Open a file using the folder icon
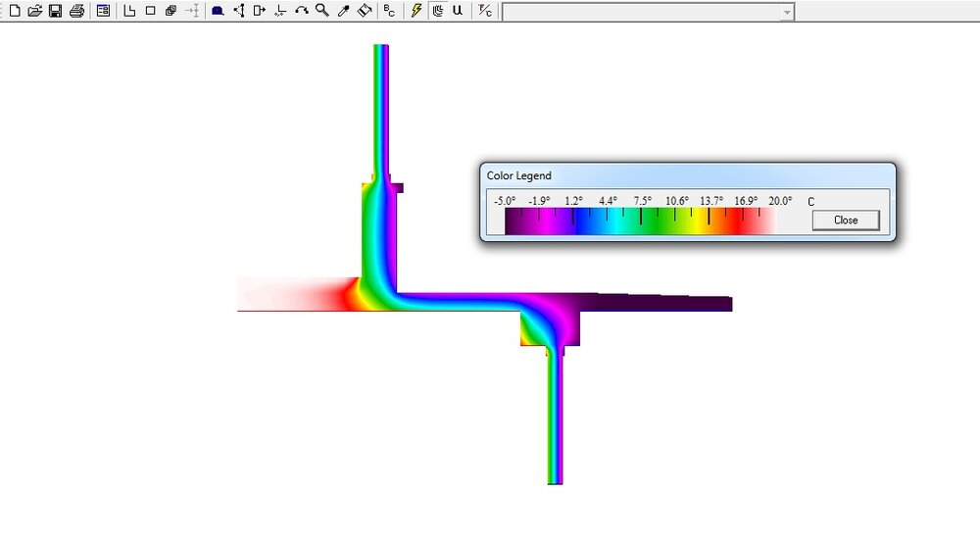This screenshot has height=540, width=980. [34, 11]
